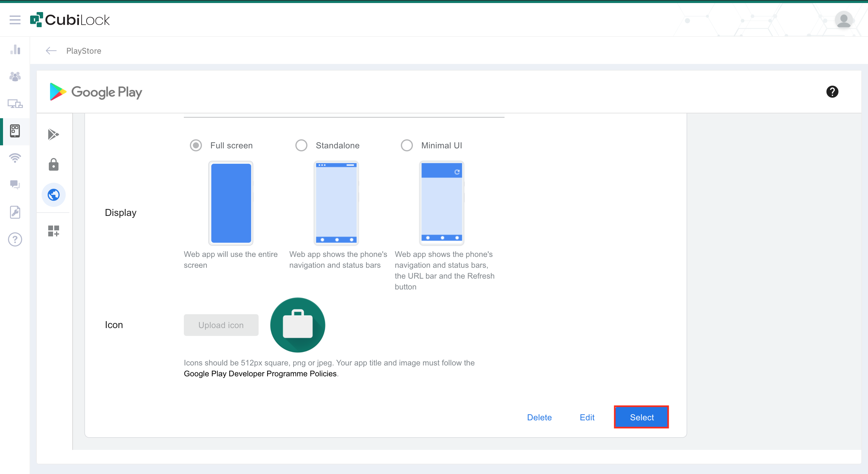This screenshot has height=474, width=868.
Task: Open the users group sidebar icon
Action: 15,77
